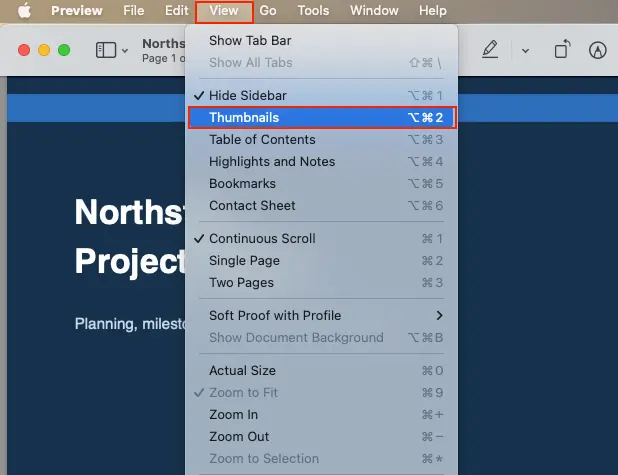
Task: Switch to Single Page display
Action: (x=321, y=261)
